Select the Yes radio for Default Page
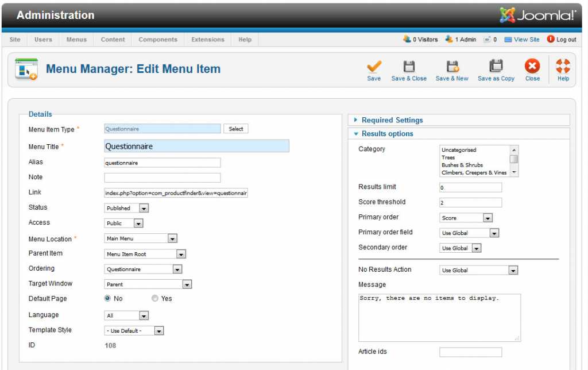 (x=155, y=298)
